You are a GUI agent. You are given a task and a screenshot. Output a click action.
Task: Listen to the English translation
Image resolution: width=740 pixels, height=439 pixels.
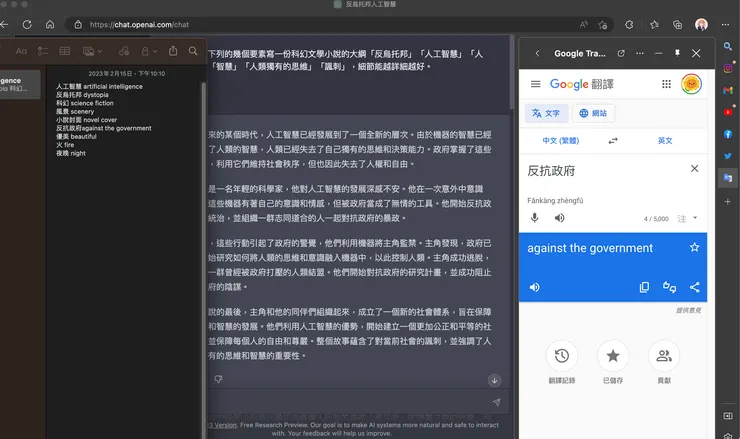pos(534,287)
